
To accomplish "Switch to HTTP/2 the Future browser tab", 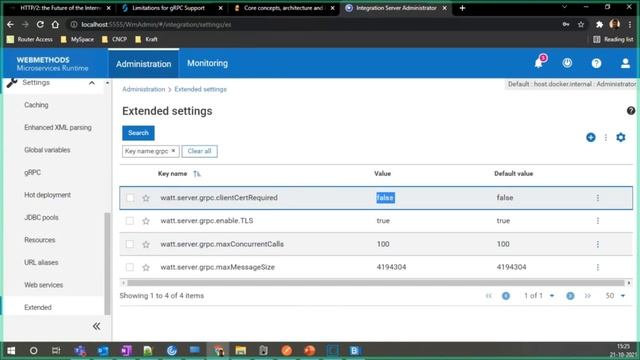I will point(60,8).
